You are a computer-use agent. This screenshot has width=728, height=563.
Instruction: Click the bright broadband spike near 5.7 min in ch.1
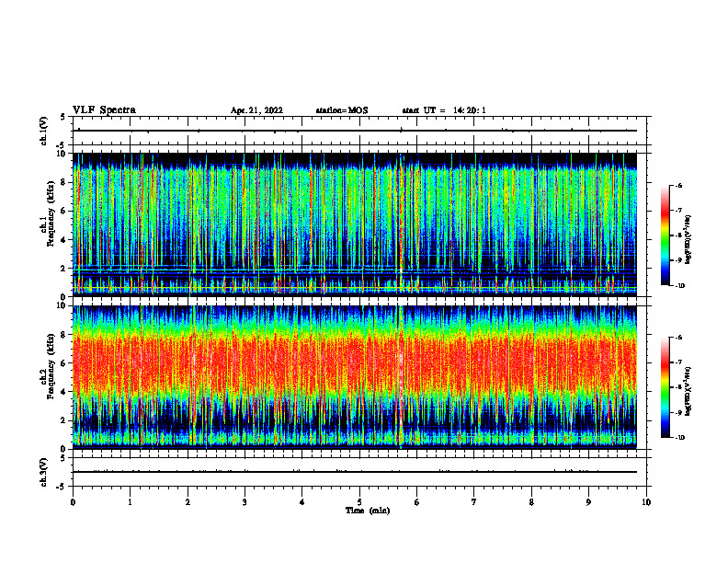[400, 224]
